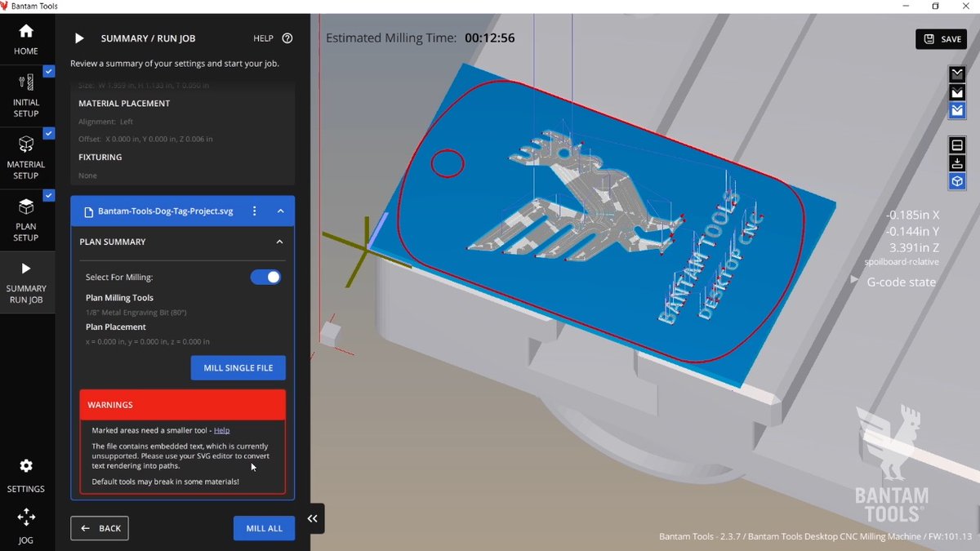
Task: Select the Summary Run Job step
Action: point(26,282)
